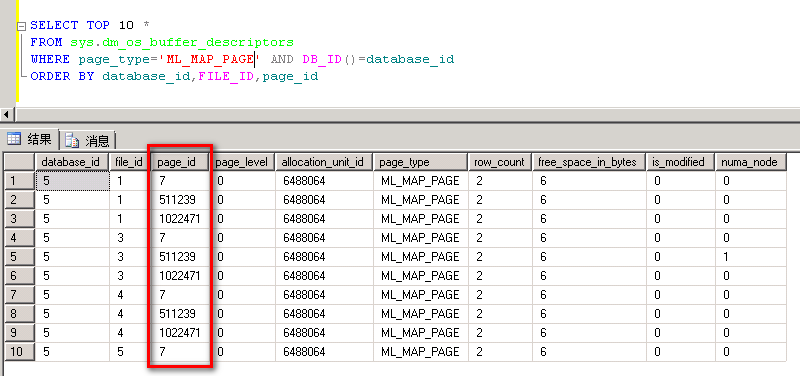
Task: Select the page_id column header
Action: point(181,162)
